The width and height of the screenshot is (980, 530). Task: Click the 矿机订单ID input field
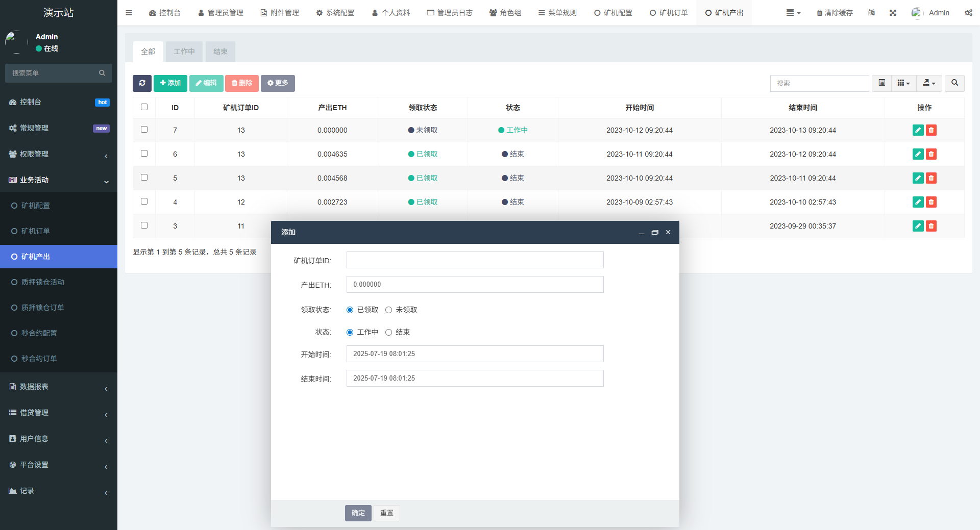point(475,260)
